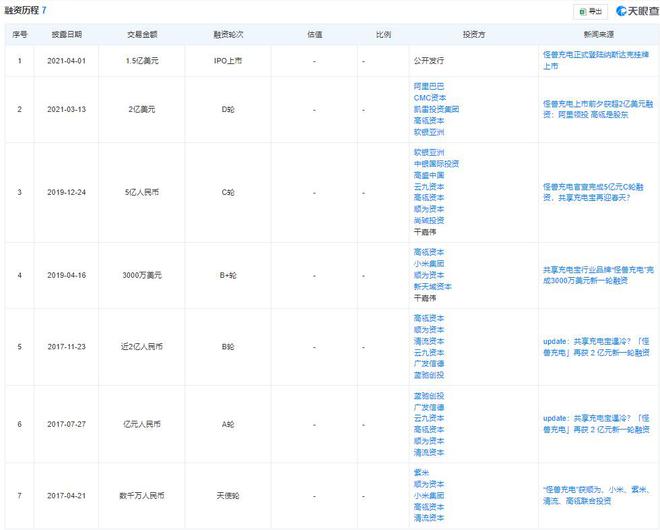Click investor 凯雷投资集团
Image resolution: width=660 pixels, height=530 pixels.
(436, 109)
